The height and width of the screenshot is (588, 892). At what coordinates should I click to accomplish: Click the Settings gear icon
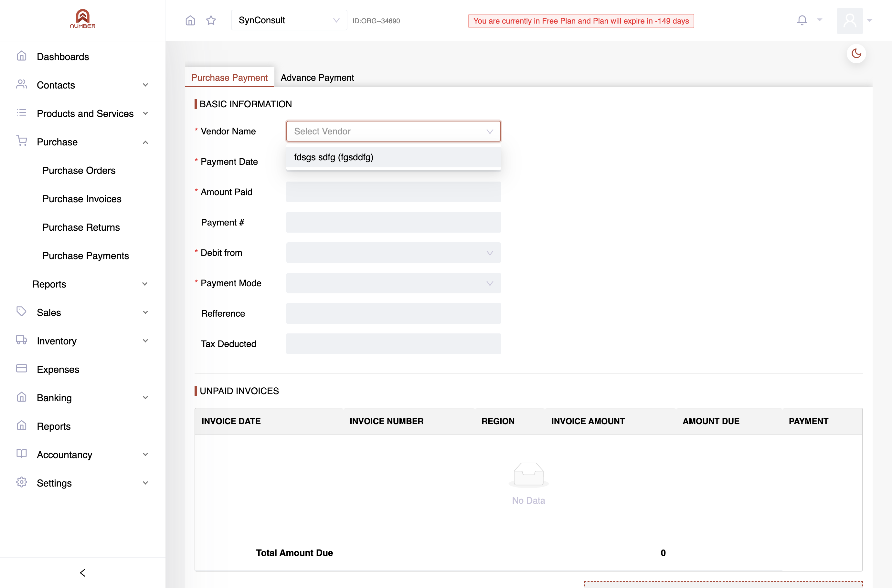22,482
